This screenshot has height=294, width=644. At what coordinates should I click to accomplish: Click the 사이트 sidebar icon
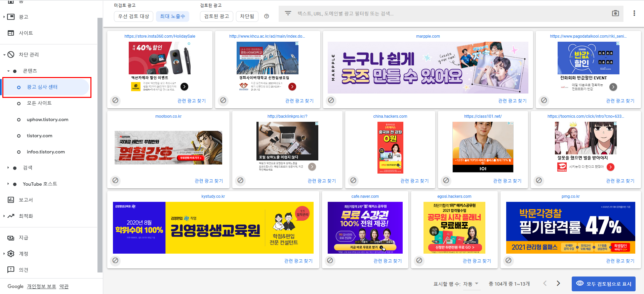[x=11, y=33]
